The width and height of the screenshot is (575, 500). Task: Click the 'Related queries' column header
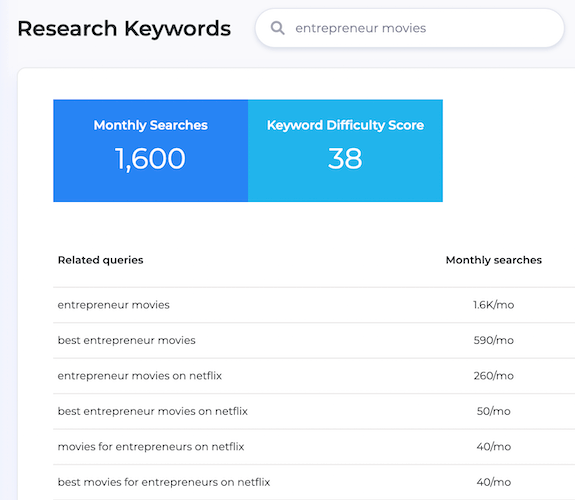coord(100,260)
